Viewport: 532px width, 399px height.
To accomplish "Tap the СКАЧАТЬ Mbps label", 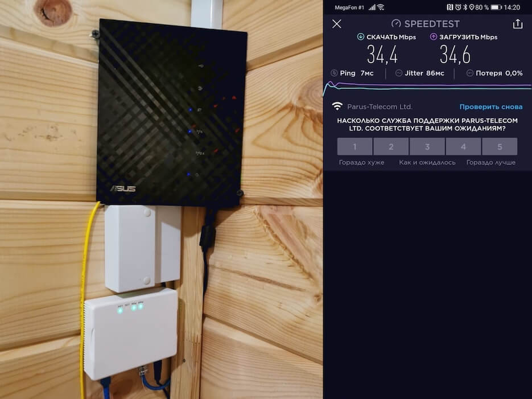I will point(391,37).
